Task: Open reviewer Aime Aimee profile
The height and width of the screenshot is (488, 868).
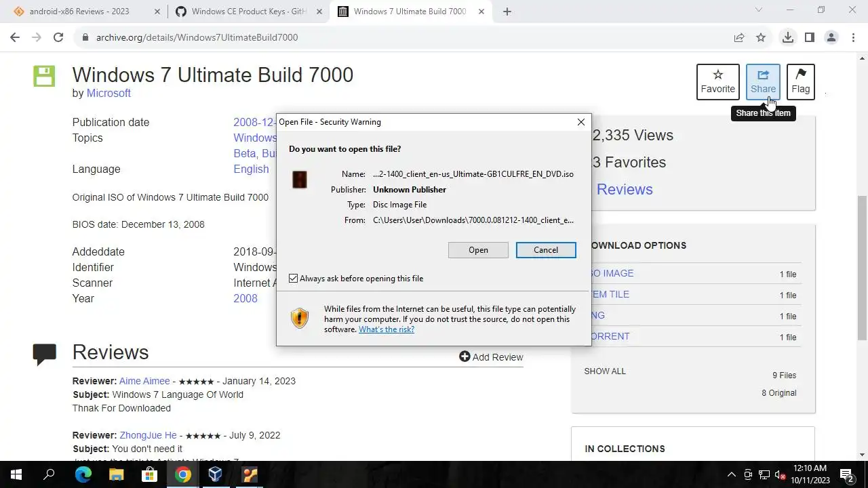Action: (x=144, y=381)
